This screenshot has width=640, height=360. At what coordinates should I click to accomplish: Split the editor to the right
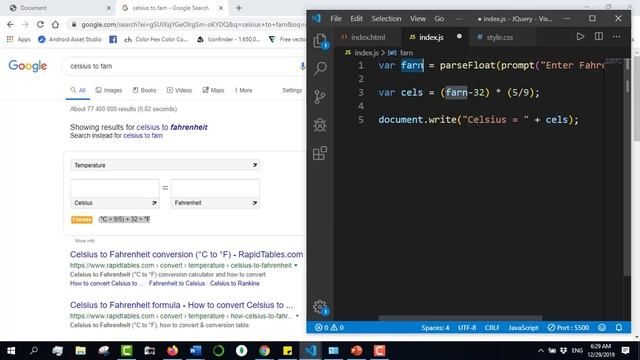pos(599,36)
